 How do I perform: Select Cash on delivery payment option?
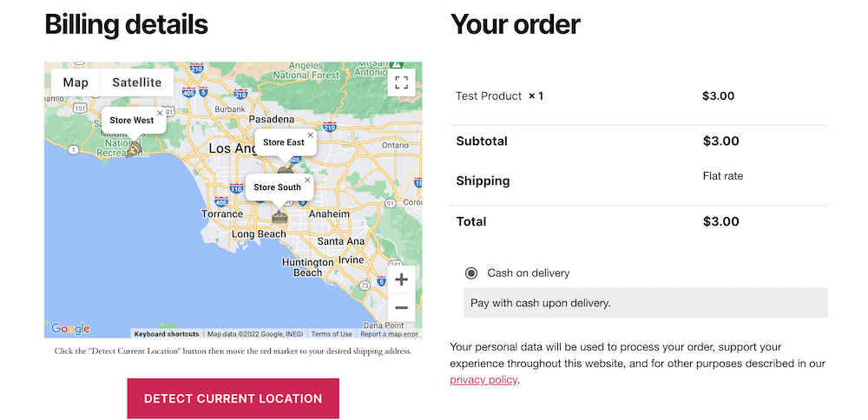coord(471,272)
